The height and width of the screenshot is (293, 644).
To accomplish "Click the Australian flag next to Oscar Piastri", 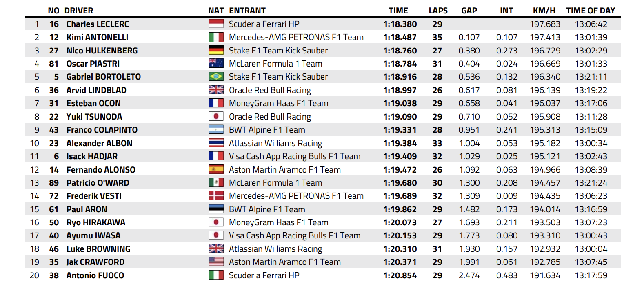I will (x=216, y=64).
